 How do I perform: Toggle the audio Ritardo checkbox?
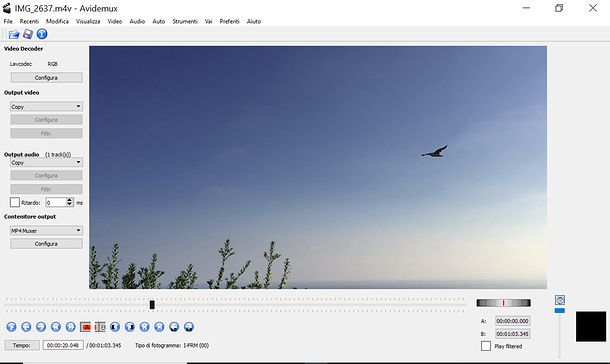pos(15,202)
